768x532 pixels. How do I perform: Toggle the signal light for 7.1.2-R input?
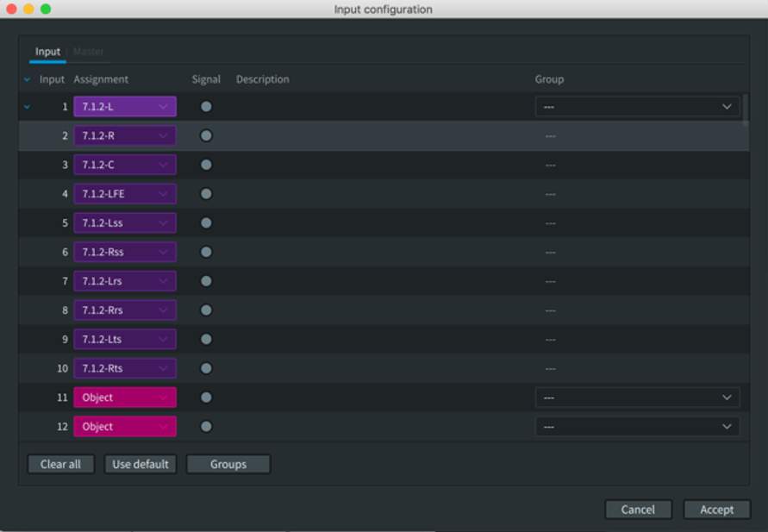[x=206, y=135]
